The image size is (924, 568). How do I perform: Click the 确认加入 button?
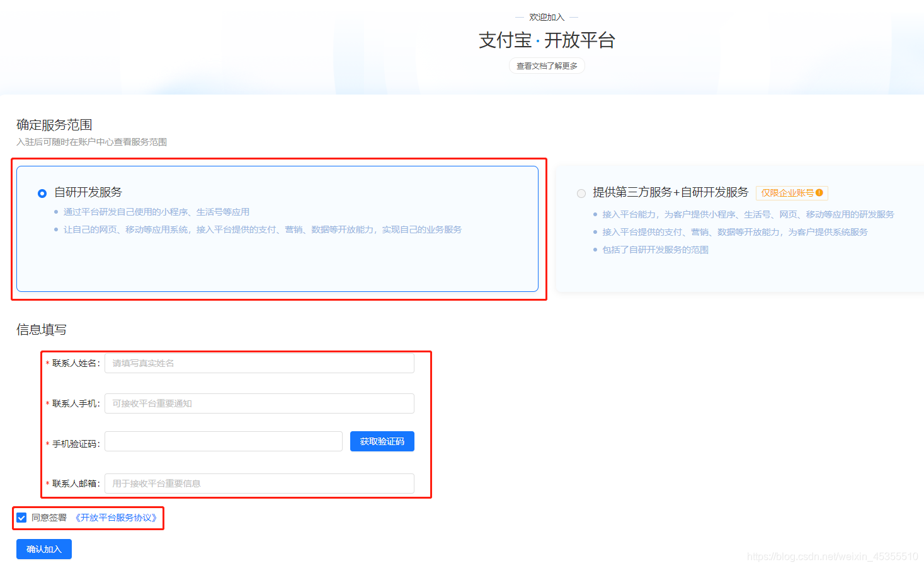tap(44, 549)
